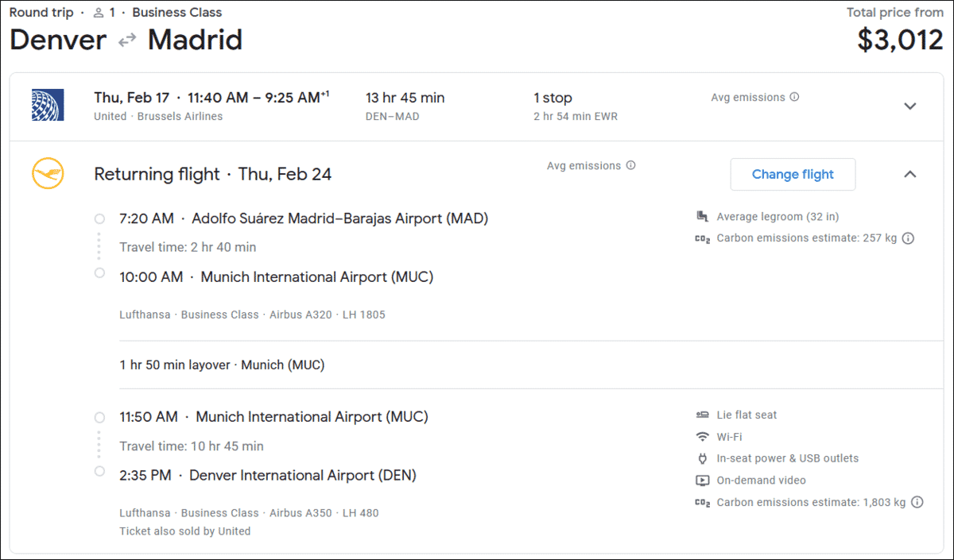Click the CO2 icon beside 1,803 kg estimate
This screenshot has width=954, height=560.
702,502
